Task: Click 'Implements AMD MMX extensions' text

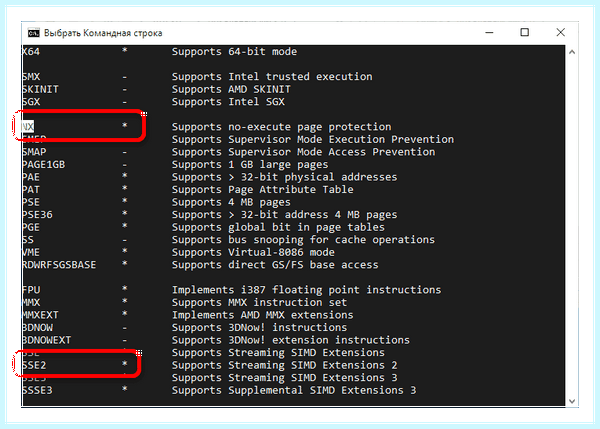Action: pos(262,315)
